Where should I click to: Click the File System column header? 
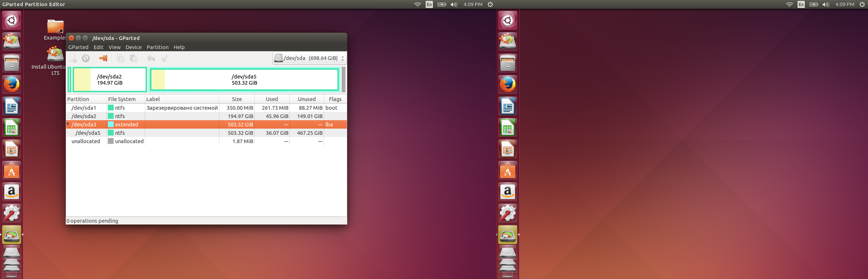[x=122, y=99]
